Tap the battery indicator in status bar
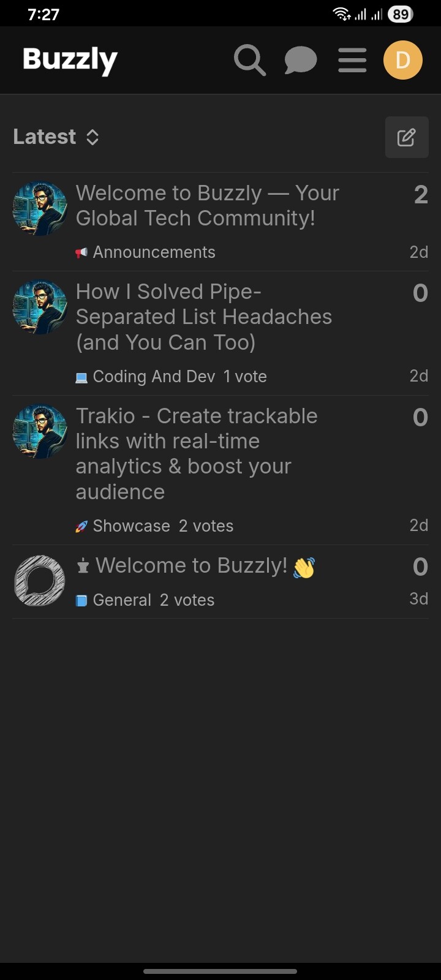Image resolution: width=441 pixels, height=980 pixels. click(401, 14)
